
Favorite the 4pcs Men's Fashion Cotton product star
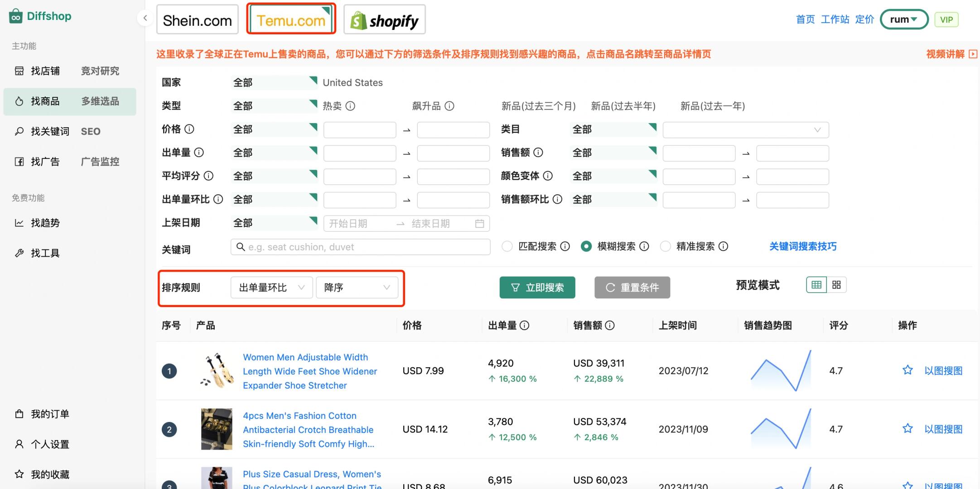908,428
